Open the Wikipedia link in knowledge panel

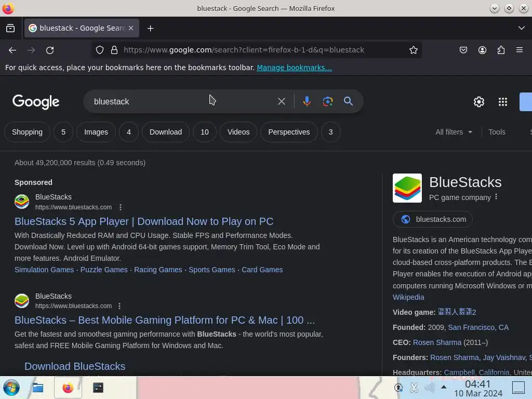[x=408, y=297]
